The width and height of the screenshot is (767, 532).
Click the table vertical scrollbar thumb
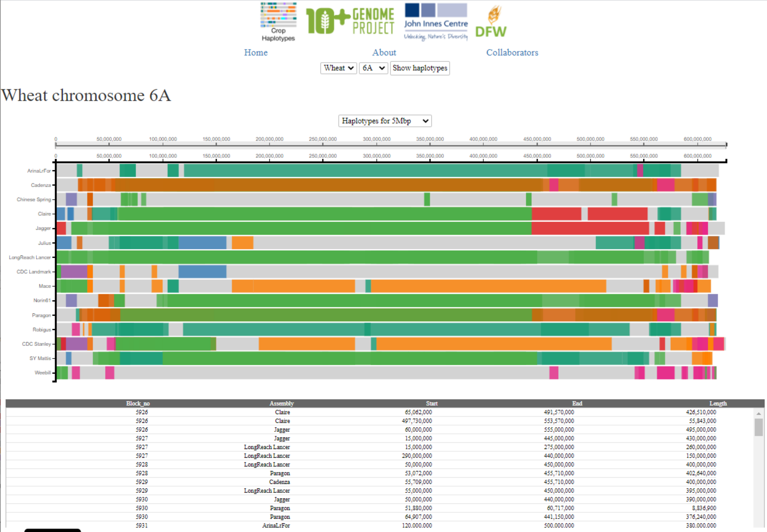(758, 427)
